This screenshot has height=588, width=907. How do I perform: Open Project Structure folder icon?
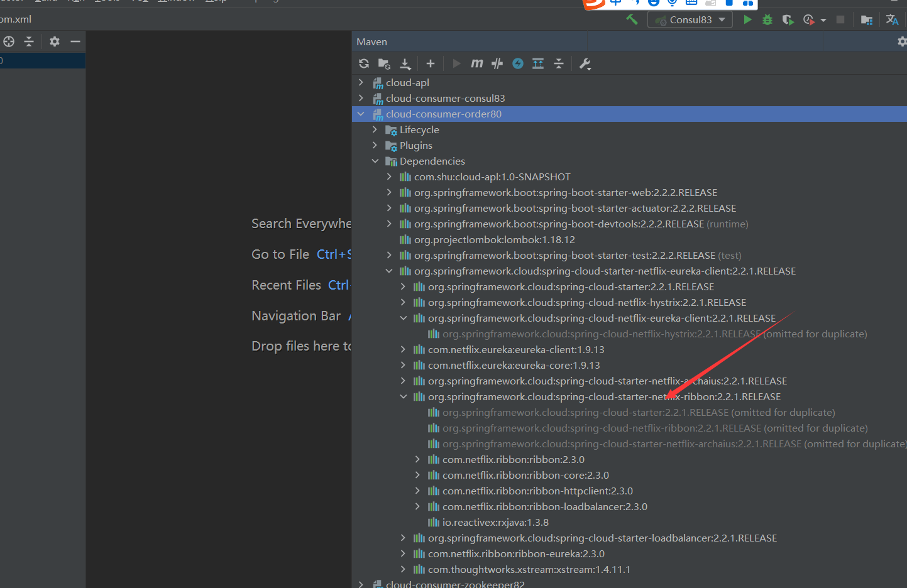pyautogui.click(x=867, y=19)
